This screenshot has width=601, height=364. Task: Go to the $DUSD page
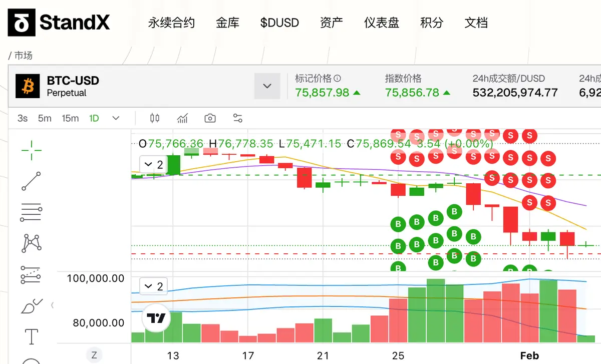279,23
